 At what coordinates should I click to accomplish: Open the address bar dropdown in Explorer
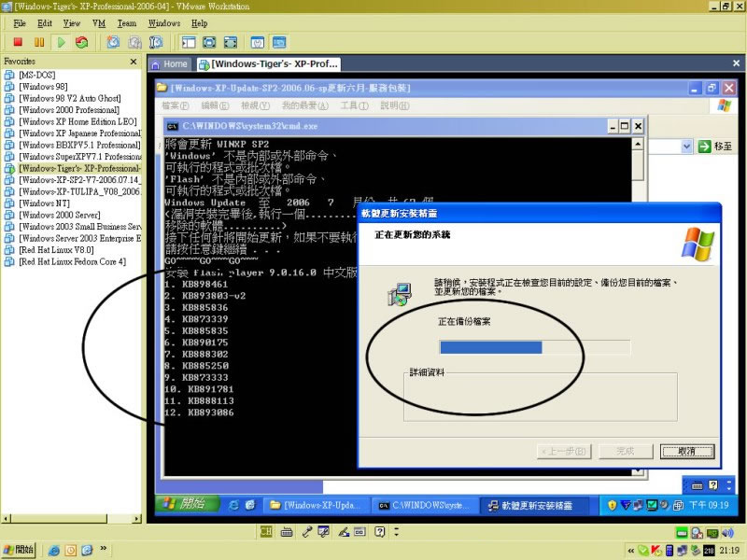pos(686,147)
